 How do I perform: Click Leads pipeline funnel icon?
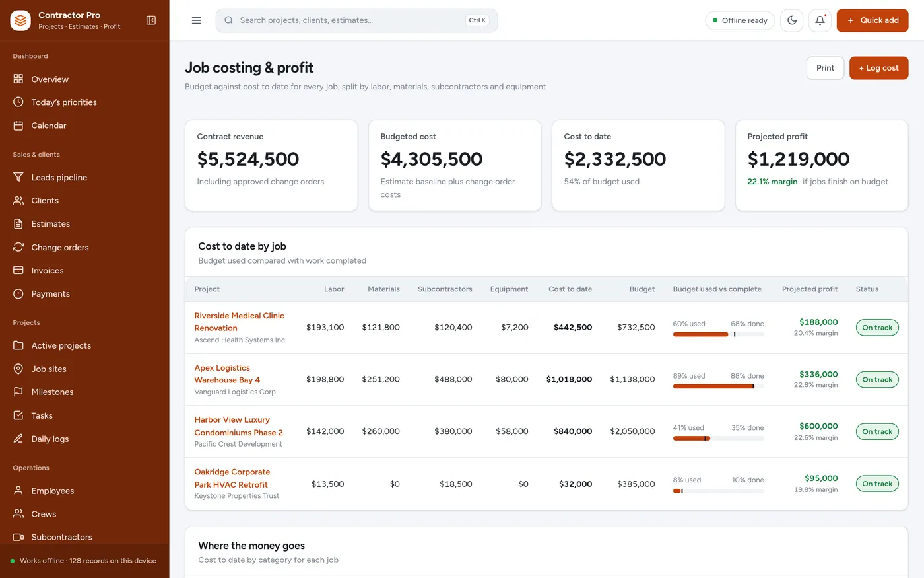point(18,177)
